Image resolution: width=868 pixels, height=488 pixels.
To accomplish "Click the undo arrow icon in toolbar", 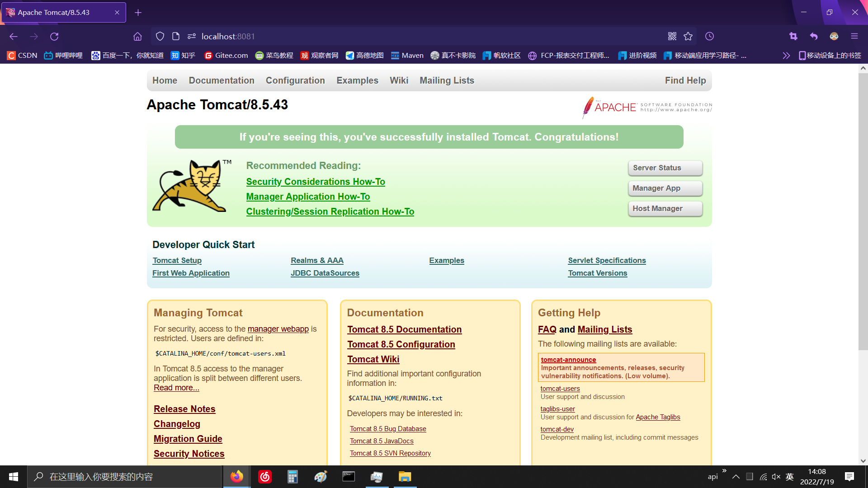I will pos(814,36).
